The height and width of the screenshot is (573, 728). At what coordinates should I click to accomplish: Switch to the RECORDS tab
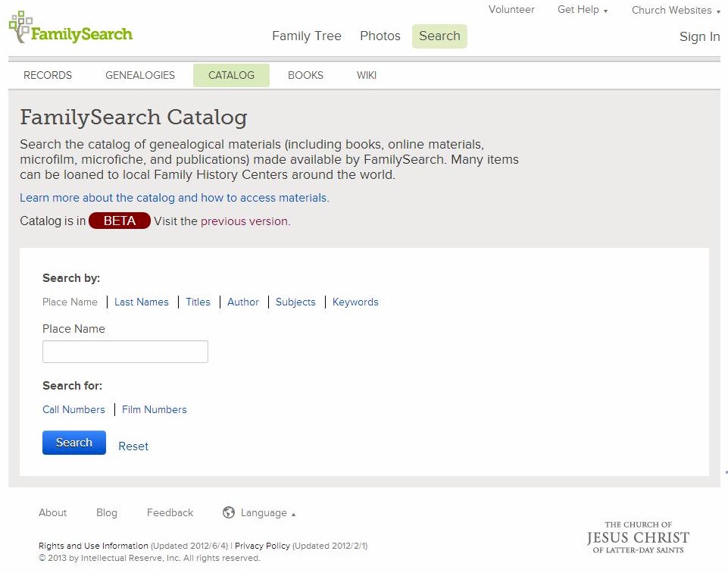(x=47, y=75)
